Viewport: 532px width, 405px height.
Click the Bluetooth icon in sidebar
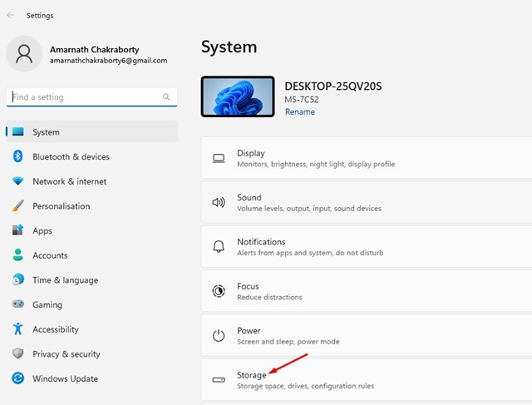point(17,156)
